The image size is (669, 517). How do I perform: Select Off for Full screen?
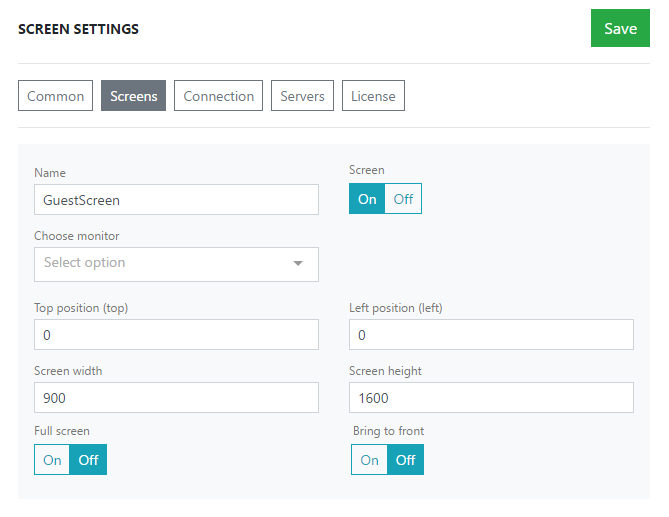click(x=88, y=460)
